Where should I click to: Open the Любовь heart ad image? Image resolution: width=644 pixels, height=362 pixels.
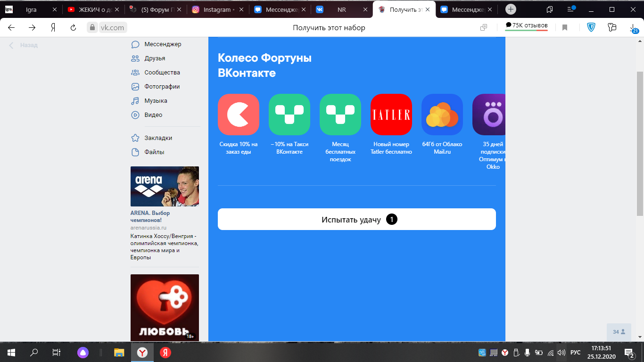[165, 307]
